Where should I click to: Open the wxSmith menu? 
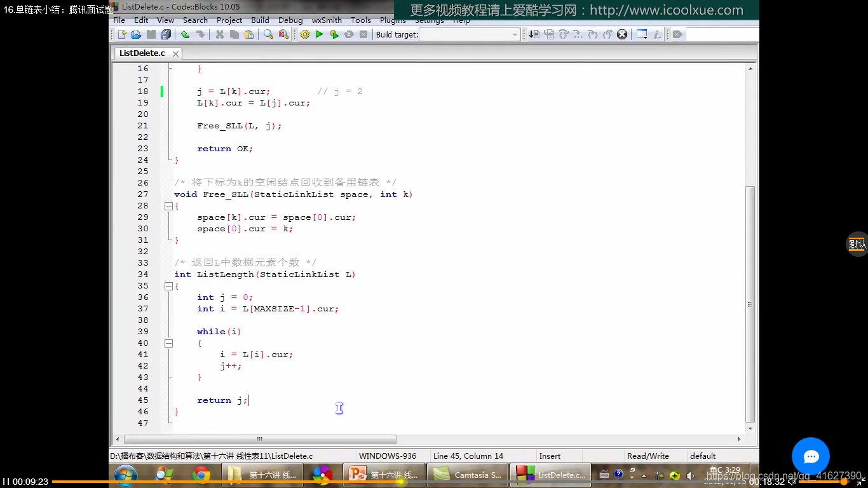pos(327,20)
